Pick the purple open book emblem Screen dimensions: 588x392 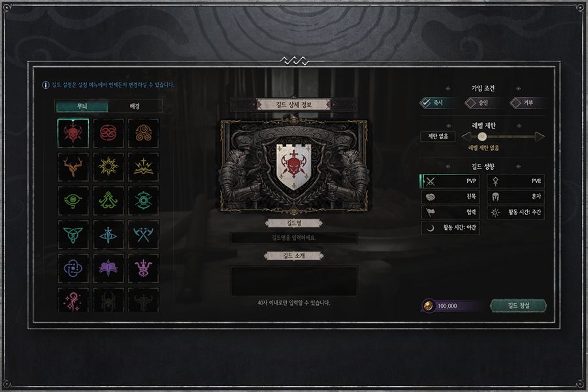click(108, 269)
